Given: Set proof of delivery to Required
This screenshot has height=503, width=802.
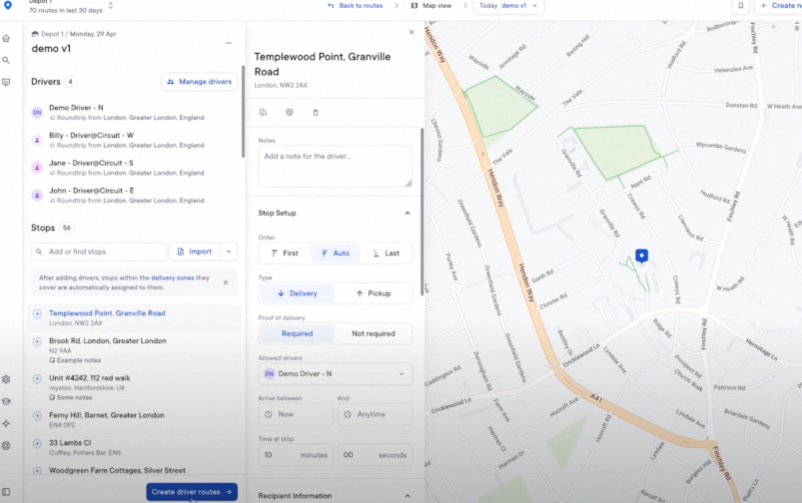Looking at the screenshot, I should (297, 334).
